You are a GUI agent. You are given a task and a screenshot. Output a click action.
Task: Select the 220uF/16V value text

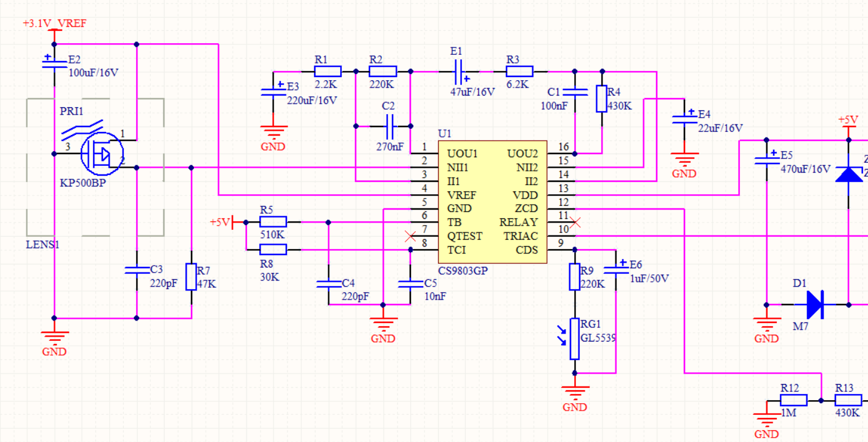[312, 100]
